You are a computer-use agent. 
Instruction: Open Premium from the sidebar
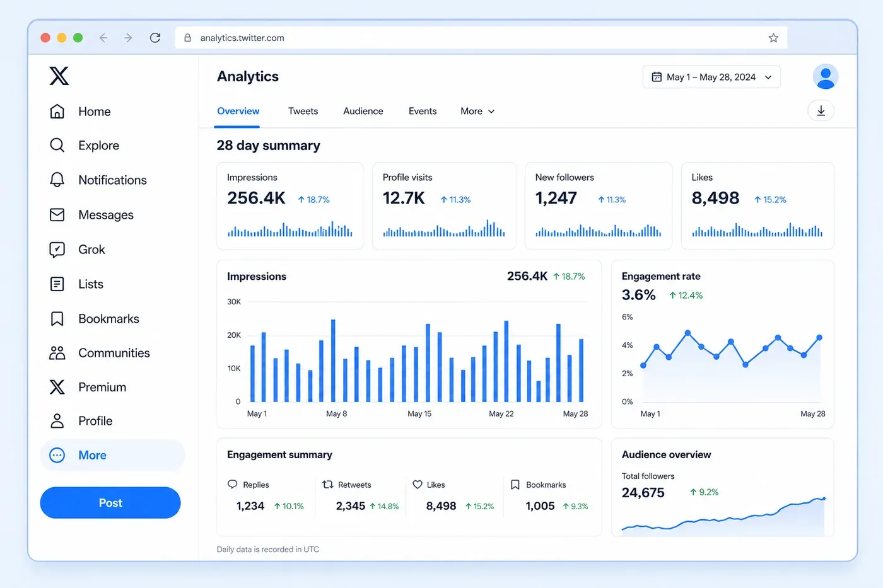pyautogui.click(x=88, y=387)
